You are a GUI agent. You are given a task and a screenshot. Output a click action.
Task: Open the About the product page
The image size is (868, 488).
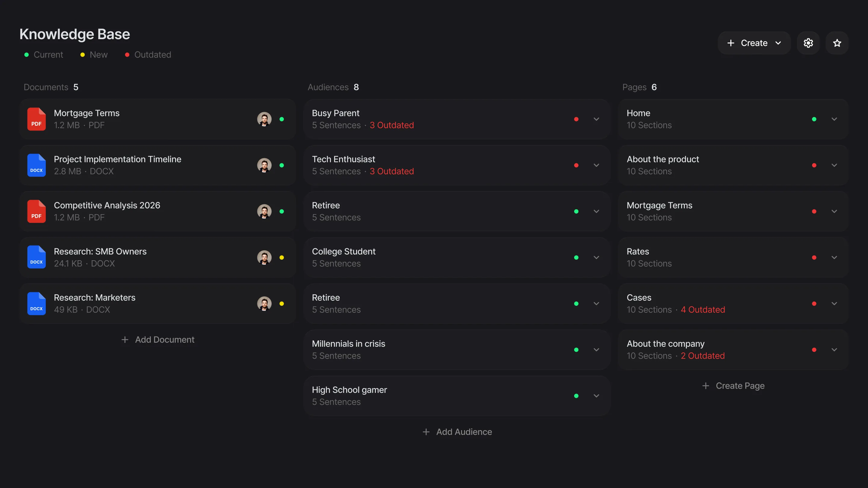(x=733, y=165)
